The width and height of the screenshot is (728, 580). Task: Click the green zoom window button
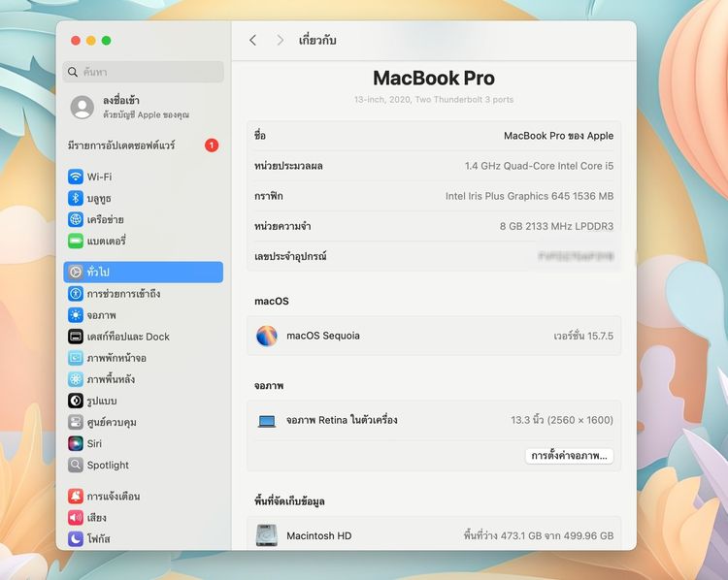pos(107,41)
